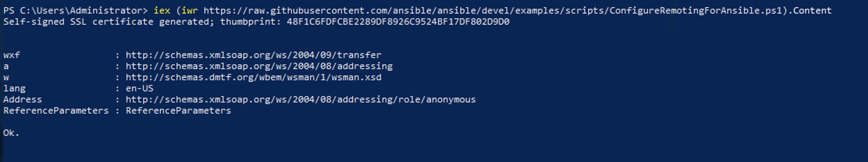Click the yellow iex command

pyautogui.click(x=162, y=10)
